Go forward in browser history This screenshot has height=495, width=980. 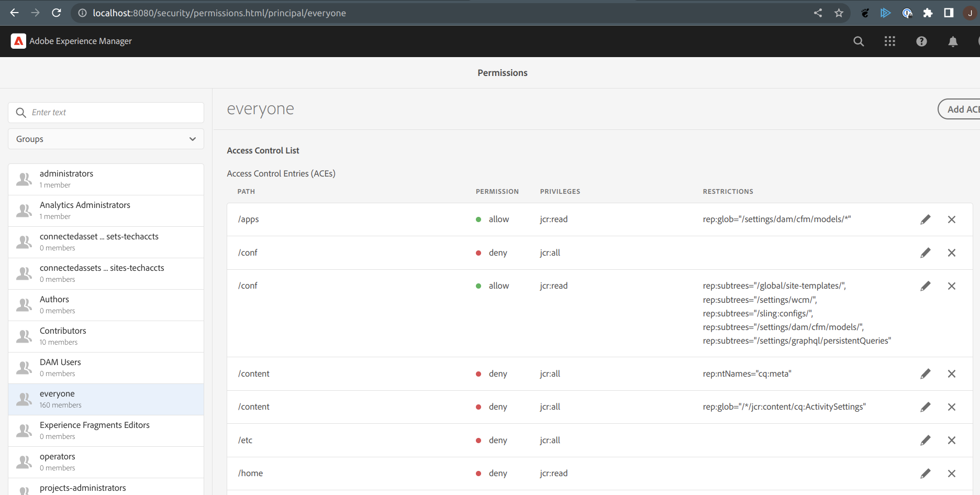36,13
